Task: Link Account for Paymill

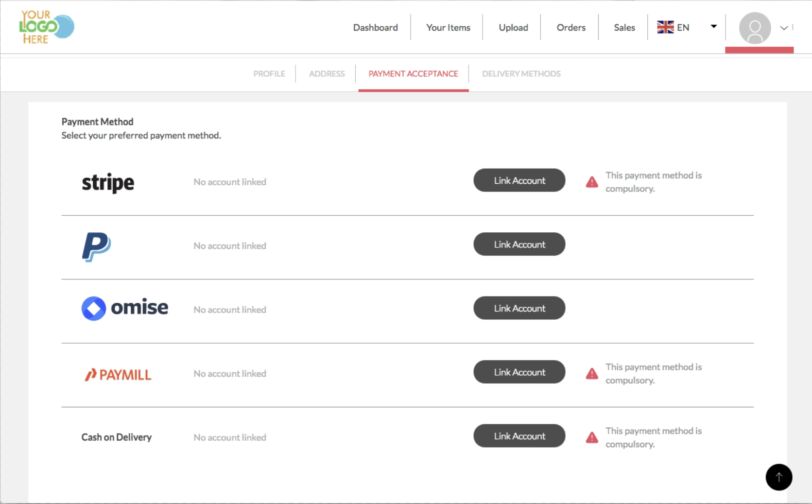Action: pos(519,372)
